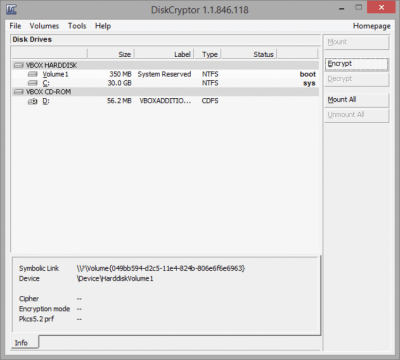Click the 30.0 GB size cell
Screen dimensions: 400x360
120,83
